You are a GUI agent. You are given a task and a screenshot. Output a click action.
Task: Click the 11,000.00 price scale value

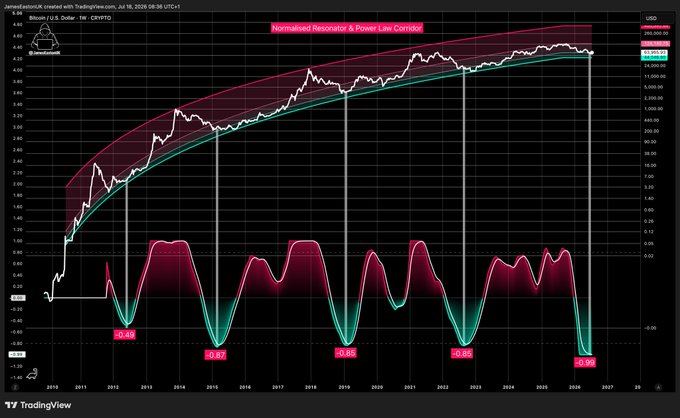click(655, 76)
